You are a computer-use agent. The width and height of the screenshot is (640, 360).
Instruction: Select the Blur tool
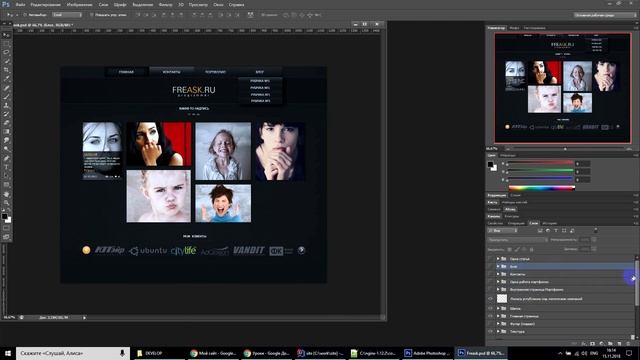tap(6, 140)
